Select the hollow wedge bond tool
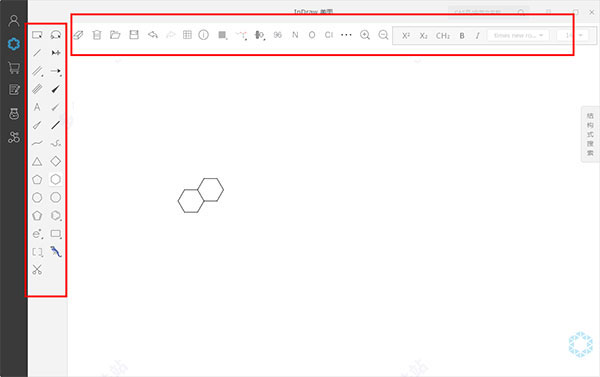The image size is (600, 377). tap(37, 125)
